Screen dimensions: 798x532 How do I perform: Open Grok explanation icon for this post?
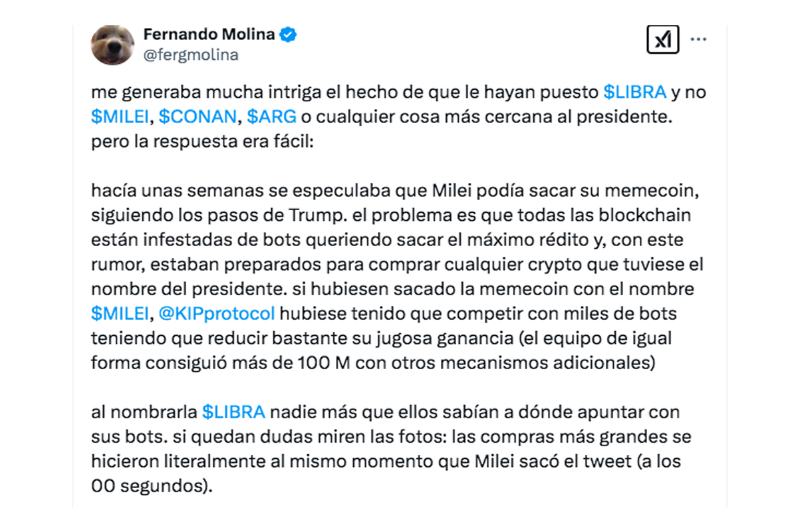pos(662,41)
